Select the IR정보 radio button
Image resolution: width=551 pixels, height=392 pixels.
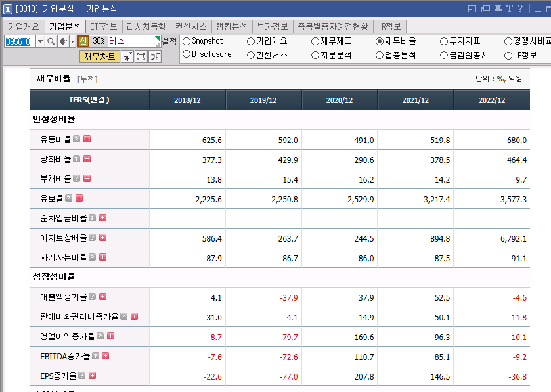tap(508, 56)
